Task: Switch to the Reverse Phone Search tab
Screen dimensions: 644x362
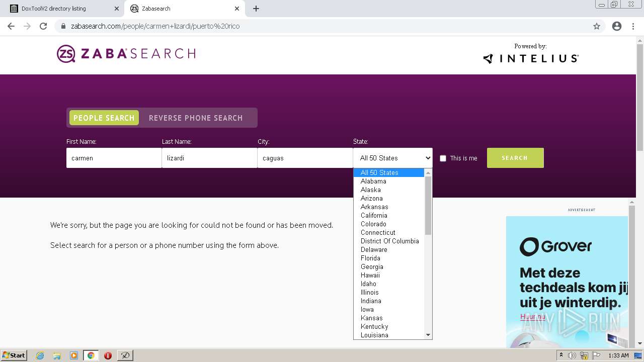Action: (196, 118)
